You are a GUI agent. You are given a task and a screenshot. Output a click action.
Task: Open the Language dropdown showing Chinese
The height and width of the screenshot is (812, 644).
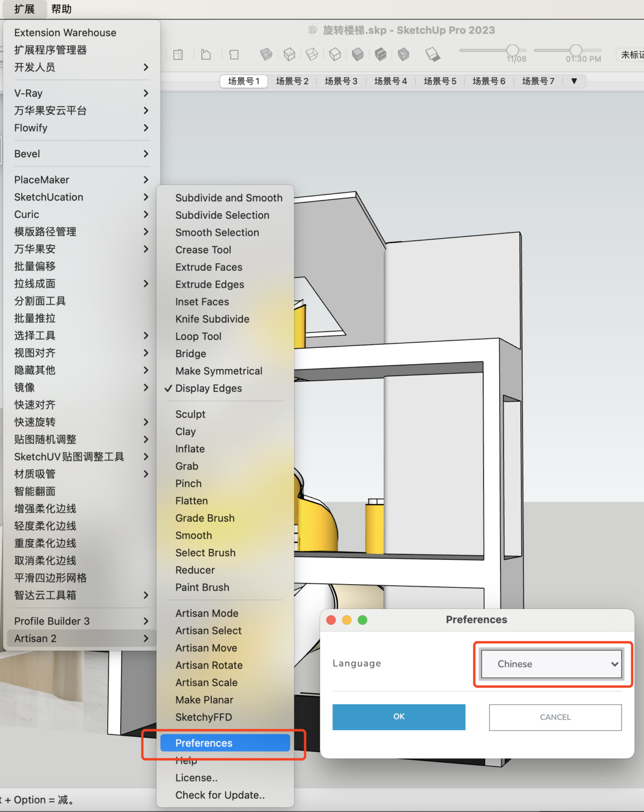pyautogui.click(x=552, y=664)
